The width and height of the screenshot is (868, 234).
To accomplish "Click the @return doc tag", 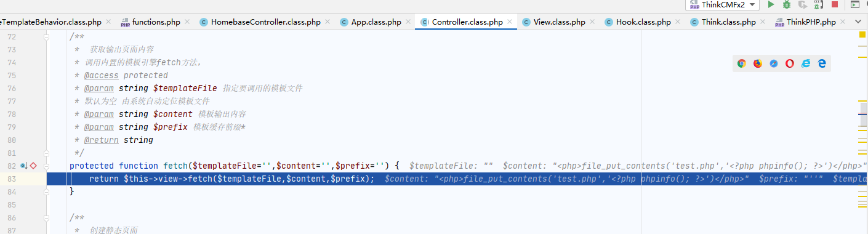I will click(101, 140).
